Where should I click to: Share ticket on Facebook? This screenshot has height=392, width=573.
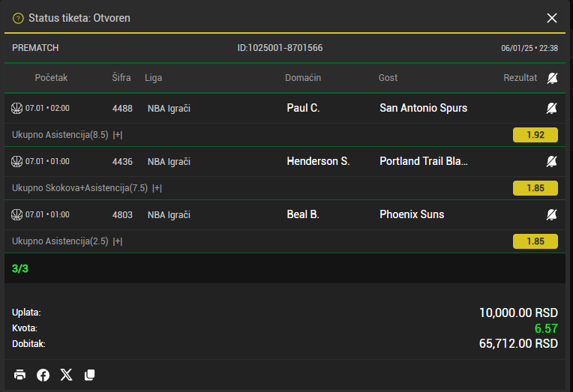[x=43, y=375]
